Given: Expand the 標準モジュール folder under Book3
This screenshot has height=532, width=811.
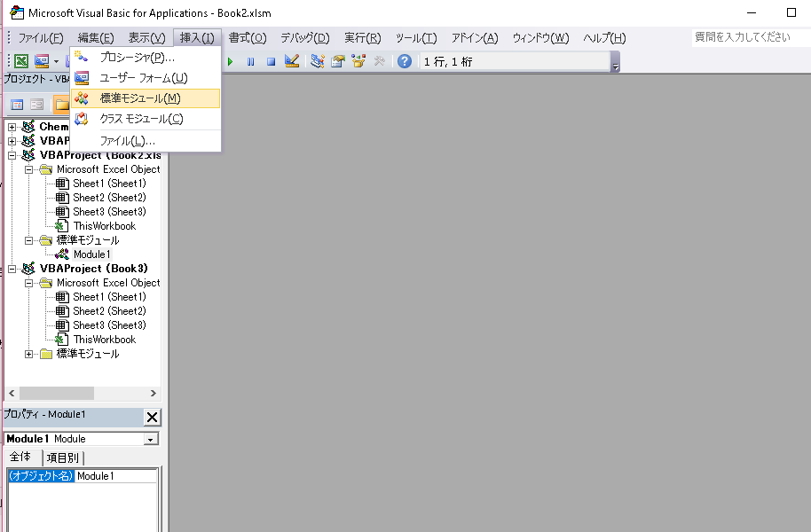Looking at the screenshot, I should 29,354.
